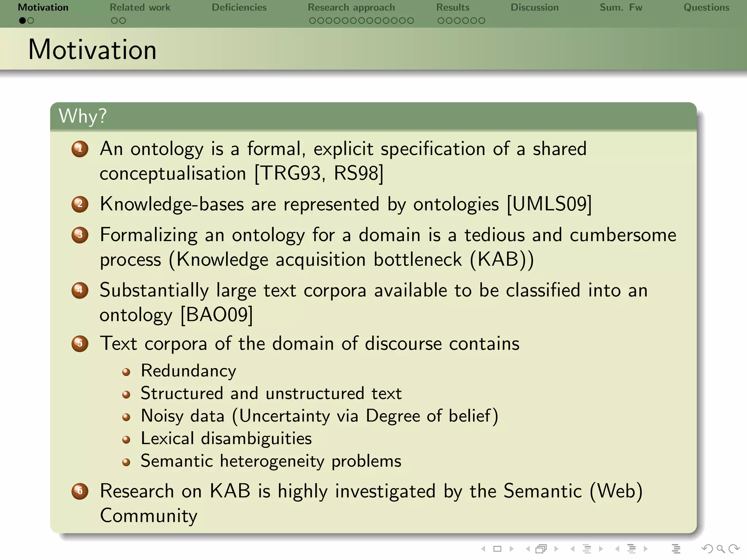
Task: Jump back to previous subsection arrow
Action: pyautogui.click(x=573, y=549)
